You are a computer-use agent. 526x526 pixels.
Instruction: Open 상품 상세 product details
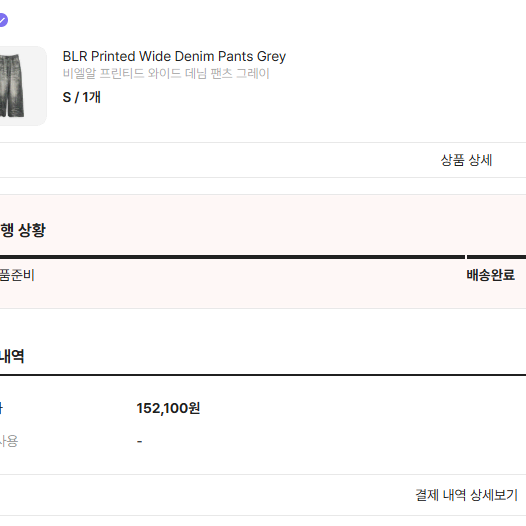click(x=466, y=160)
